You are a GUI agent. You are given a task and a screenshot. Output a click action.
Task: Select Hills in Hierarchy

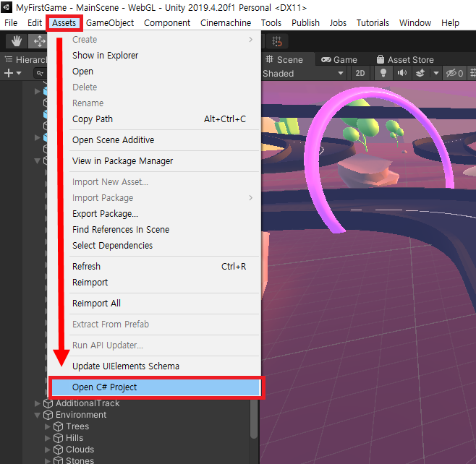coord(75,438)
